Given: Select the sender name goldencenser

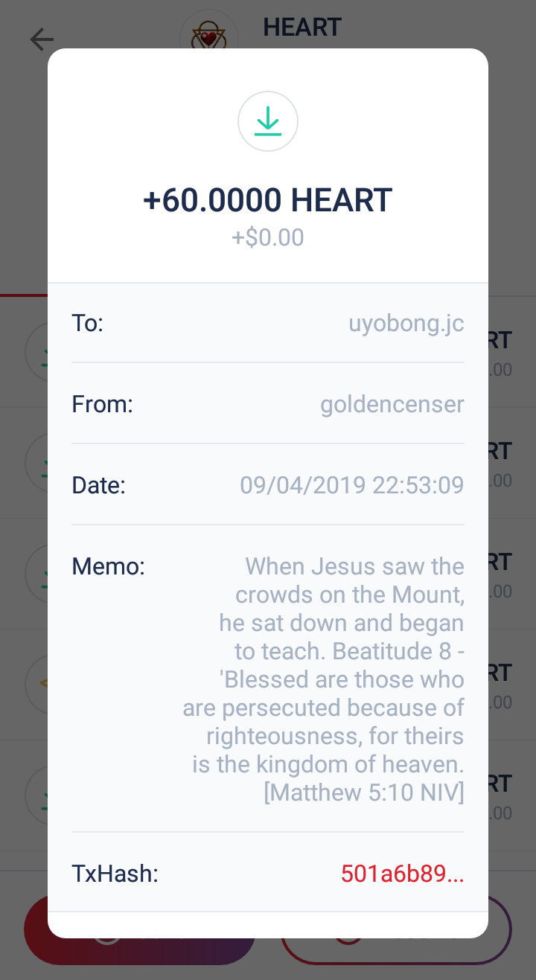Looking at the screenshot, I should tap(392, 404).
